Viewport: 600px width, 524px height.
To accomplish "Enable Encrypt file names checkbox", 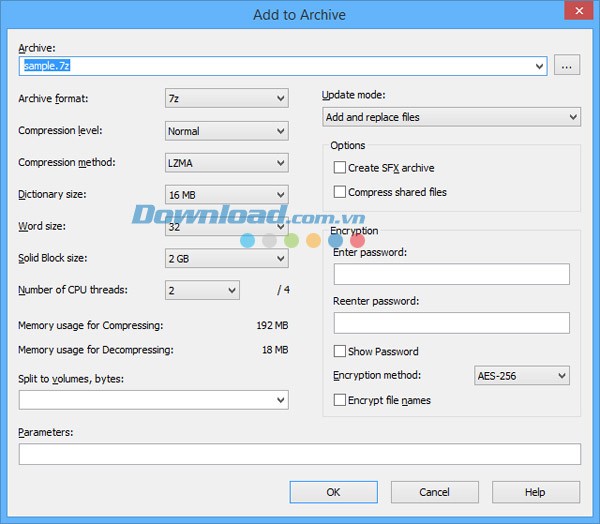I will tap(340, 400).
